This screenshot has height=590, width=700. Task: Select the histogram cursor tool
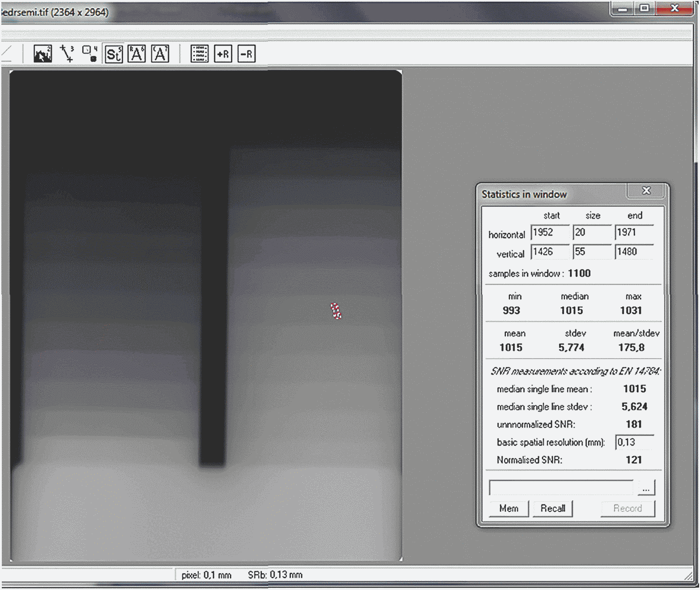[43, 54]
